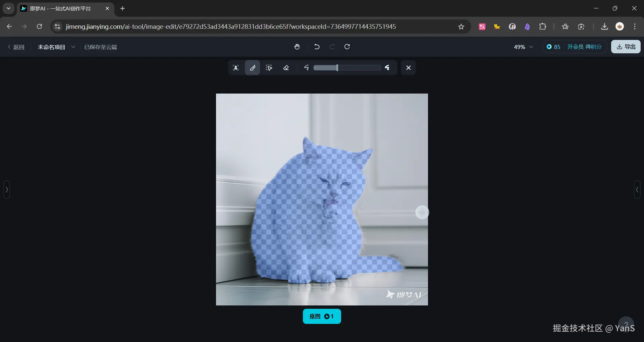Select the eraser tool

click(x=286, y=68)
